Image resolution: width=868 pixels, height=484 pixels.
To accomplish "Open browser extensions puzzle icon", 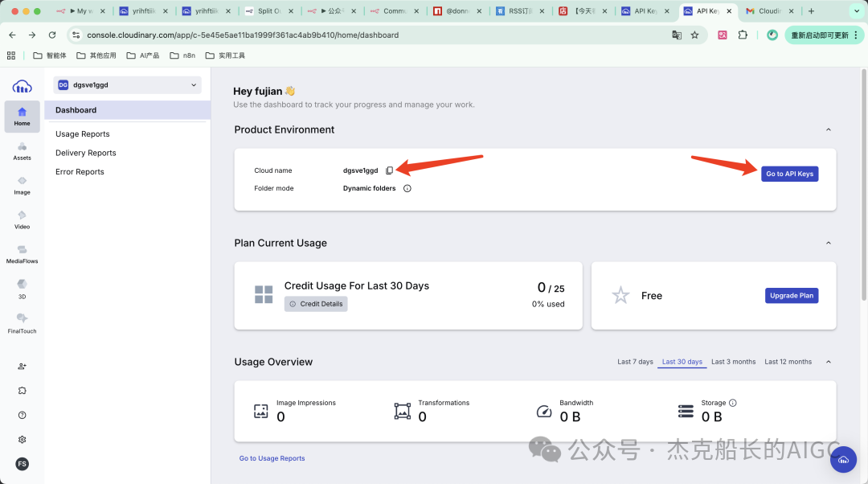I will pos(743,35).
